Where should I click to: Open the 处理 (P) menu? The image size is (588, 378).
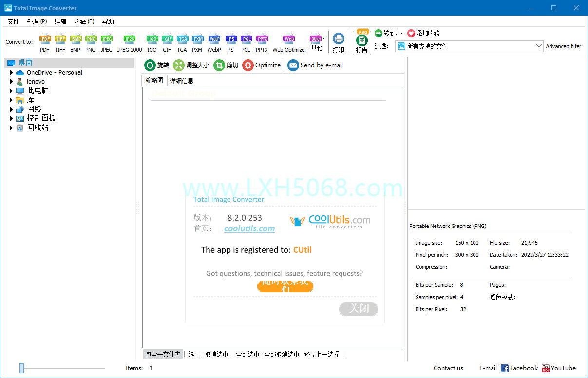[37, 21]
